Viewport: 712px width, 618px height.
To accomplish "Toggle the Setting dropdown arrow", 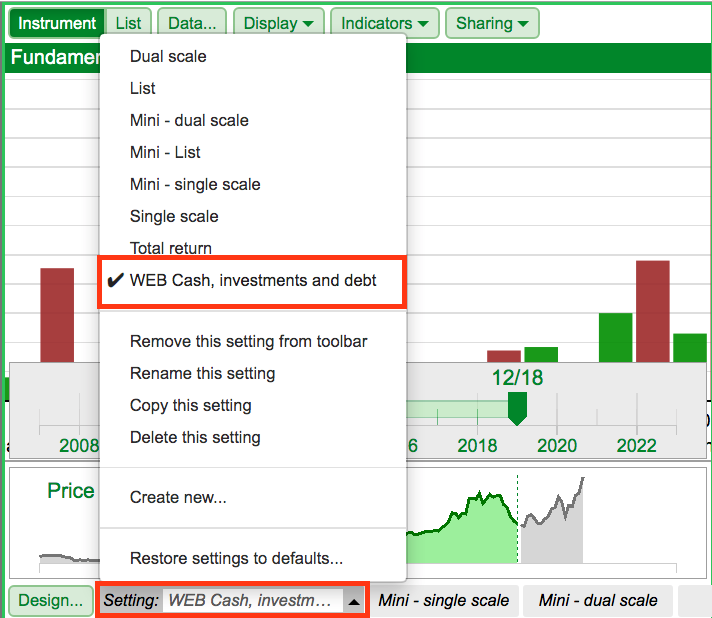I will click(x=354, y=602).
